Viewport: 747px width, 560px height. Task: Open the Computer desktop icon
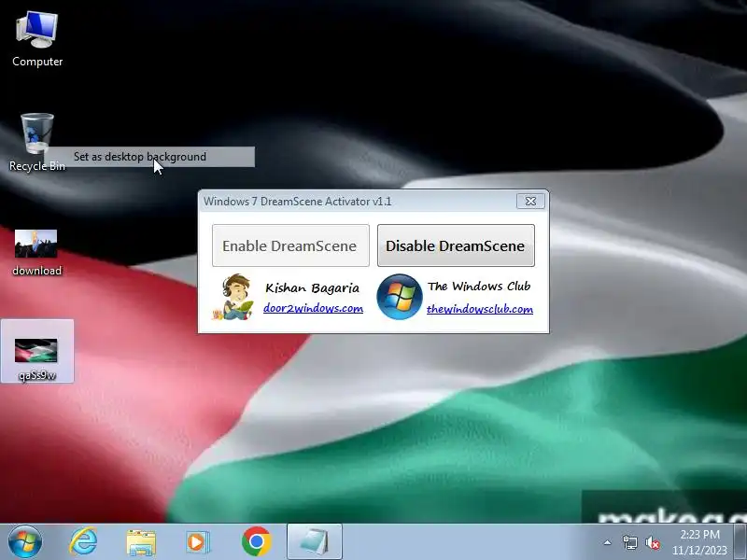tap(37, 39)
